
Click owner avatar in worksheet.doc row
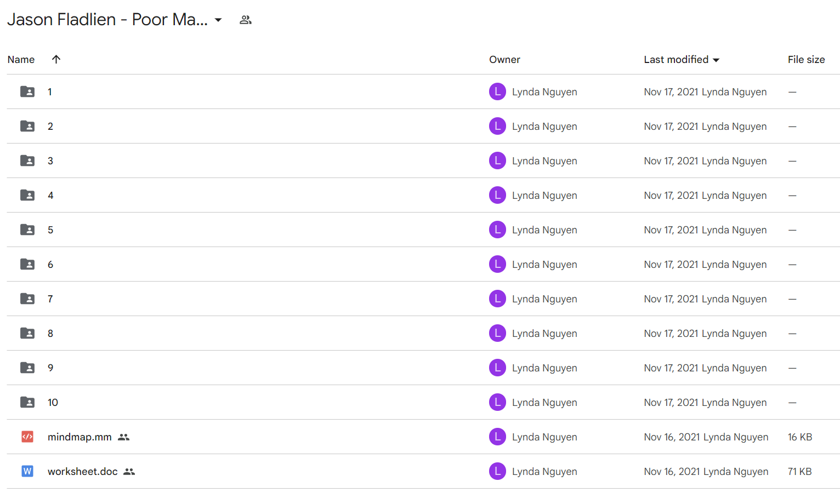pos(497,471)
